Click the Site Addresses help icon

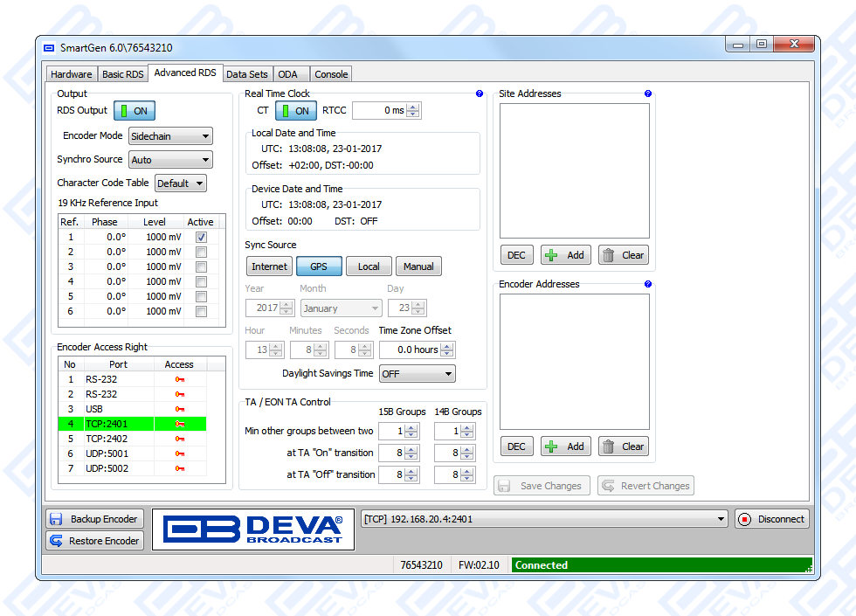(648, 93)
